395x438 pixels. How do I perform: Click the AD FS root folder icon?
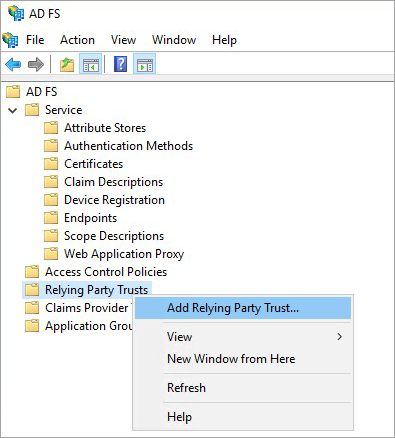click(13, 91)
